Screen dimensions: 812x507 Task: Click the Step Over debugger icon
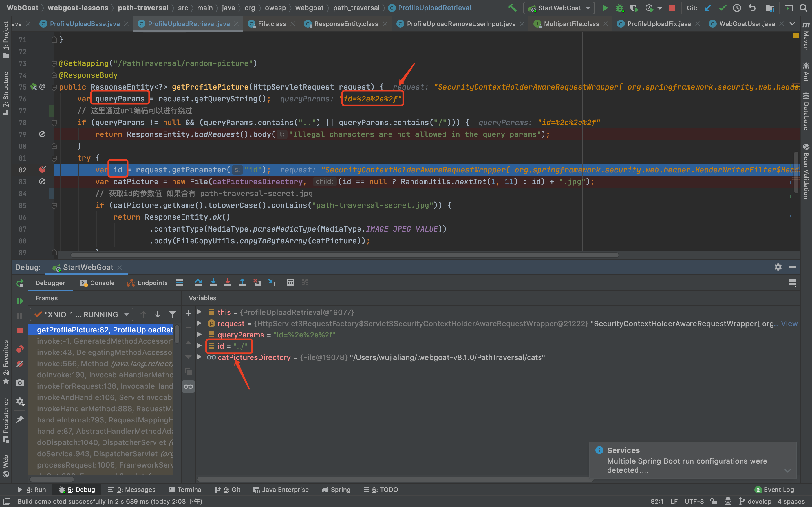198,283
